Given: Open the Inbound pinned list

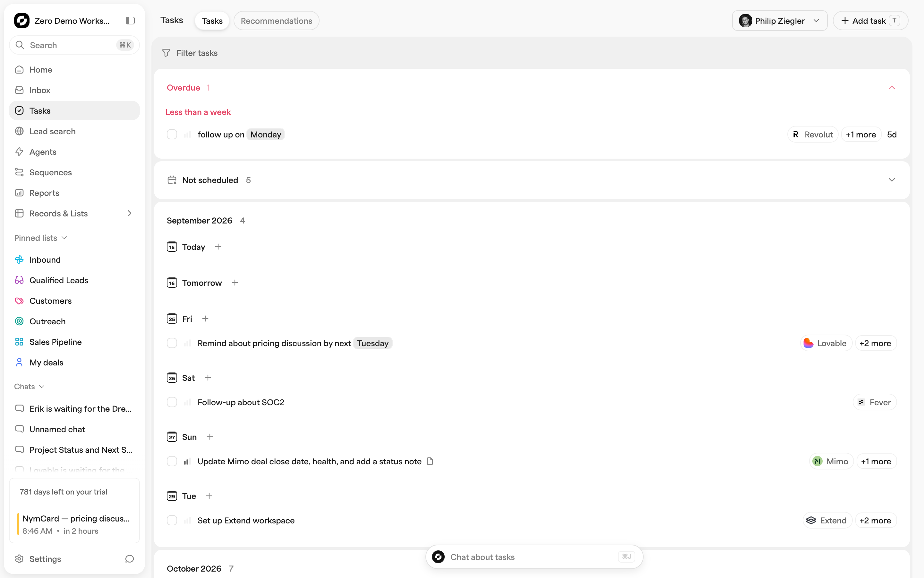Looking at the screenshot, I should (x=74, y=259).
